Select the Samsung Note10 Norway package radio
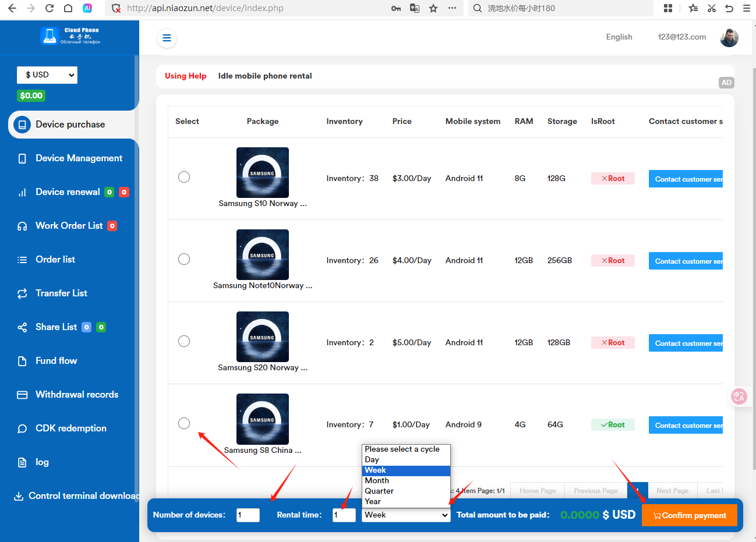 pos(184,259)
